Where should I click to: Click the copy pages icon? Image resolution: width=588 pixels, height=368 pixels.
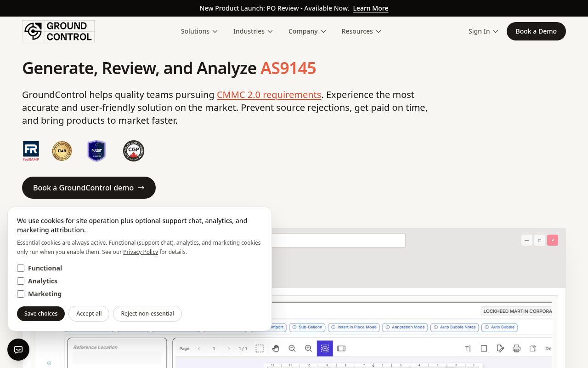coord(533,349)
